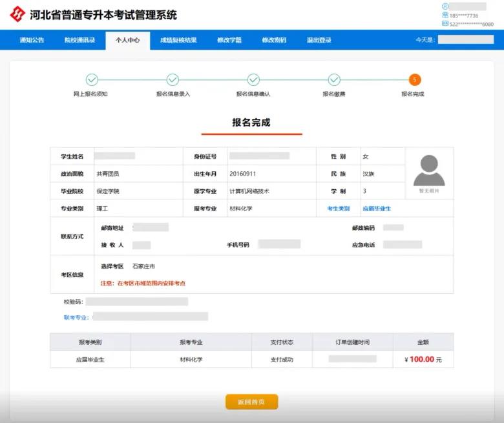Go to the 修改学籍 tab
The image size is (504, 423).
pos(229,40)
